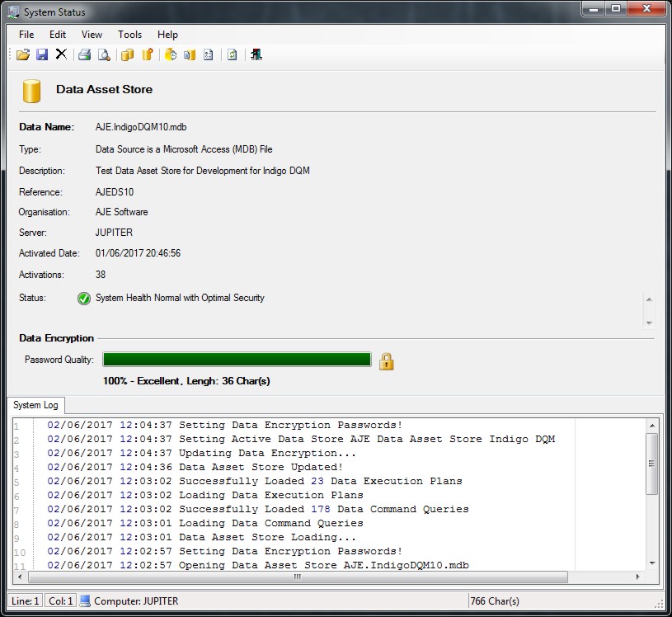The width and height of the screenshot is (672, 617).
Task: Open the View menu
Action: click(x=92, y=35)
